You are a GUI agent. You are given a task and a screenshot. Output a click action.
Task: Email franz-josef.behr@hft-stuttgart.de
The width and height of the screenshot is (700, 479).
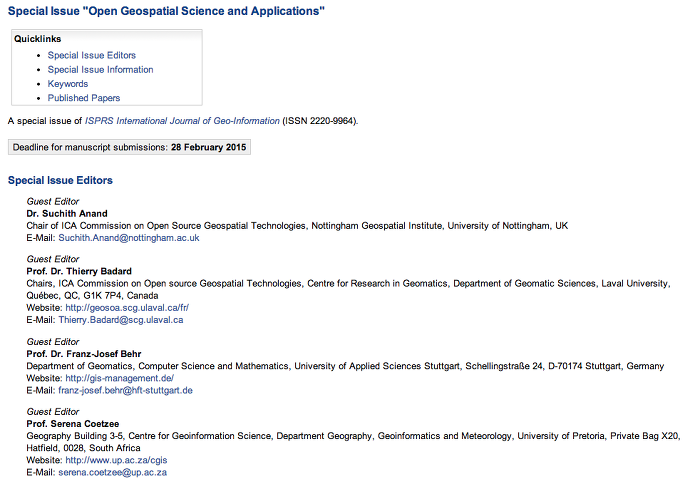click(x=125, y=391)
